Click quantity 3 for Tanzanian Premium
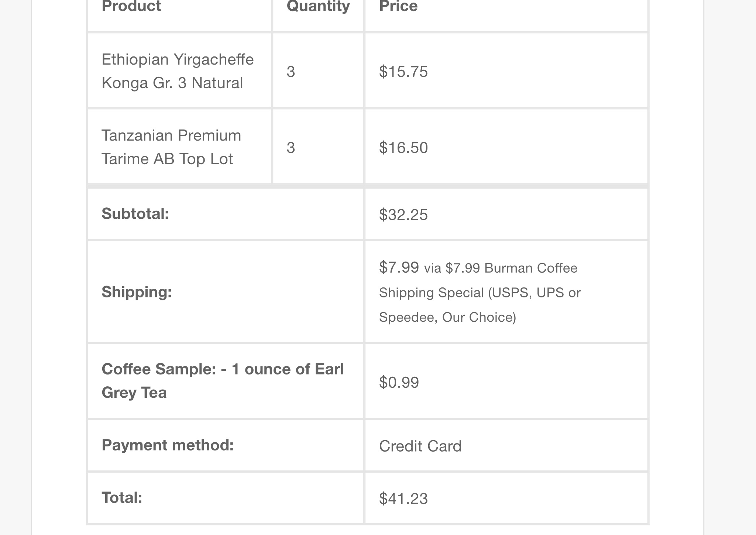This screenshot has height=535, width=756. pos(291,148)
